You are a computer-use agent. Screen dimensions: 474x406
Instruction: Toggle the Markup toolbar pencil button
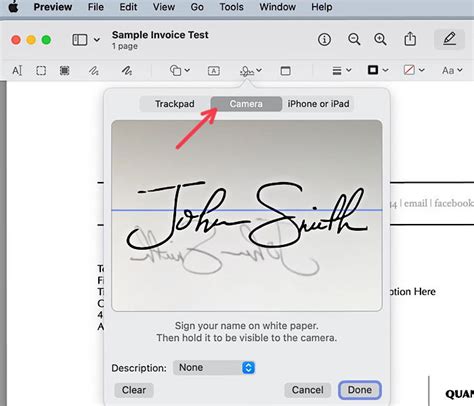click(449, 39)
